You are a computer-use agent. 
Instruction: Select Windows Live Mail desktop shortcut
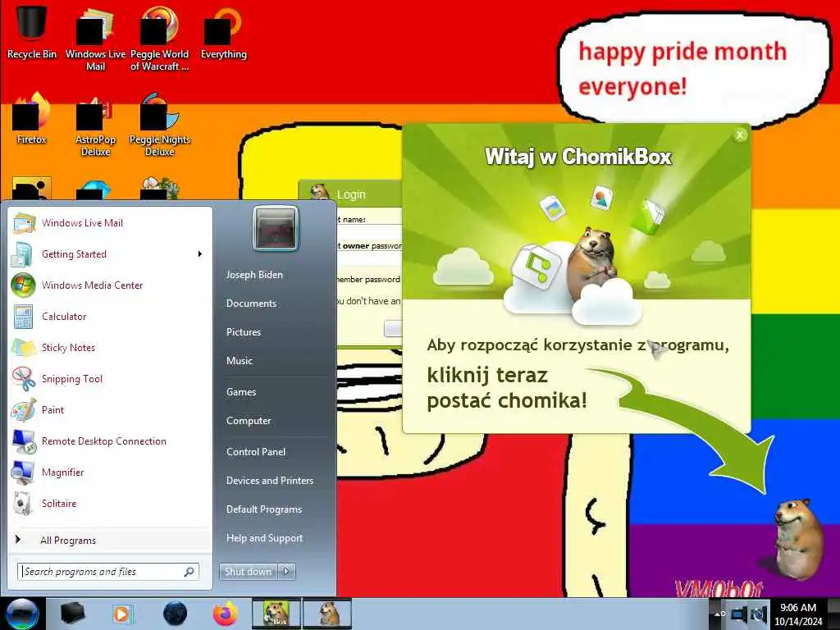click(95, 39)
